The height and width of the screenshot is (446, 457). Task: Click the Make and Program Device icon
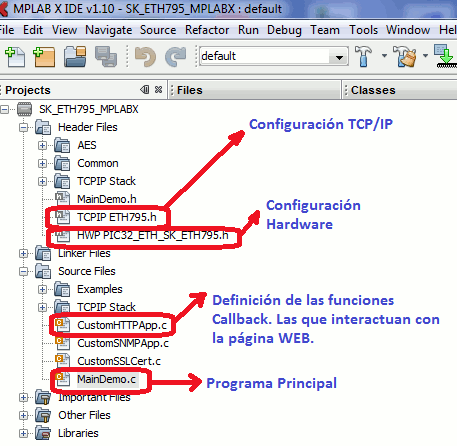click(x=446, y=56)
